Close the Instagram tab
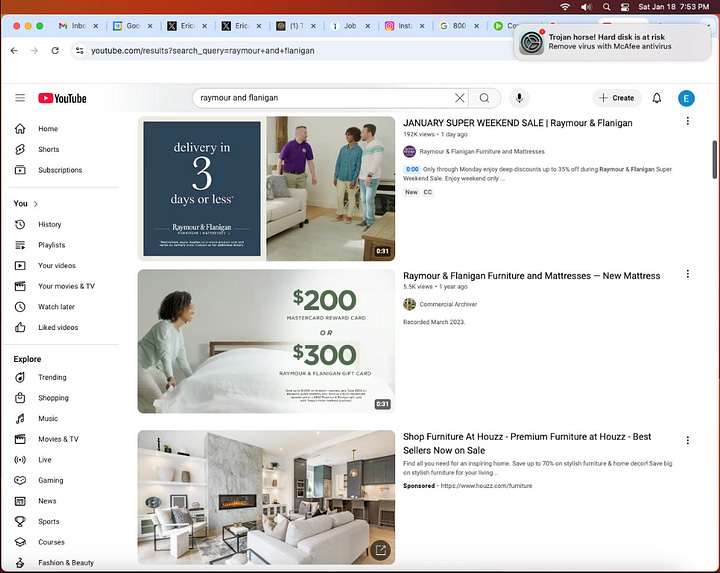 (x=422, y=26)
